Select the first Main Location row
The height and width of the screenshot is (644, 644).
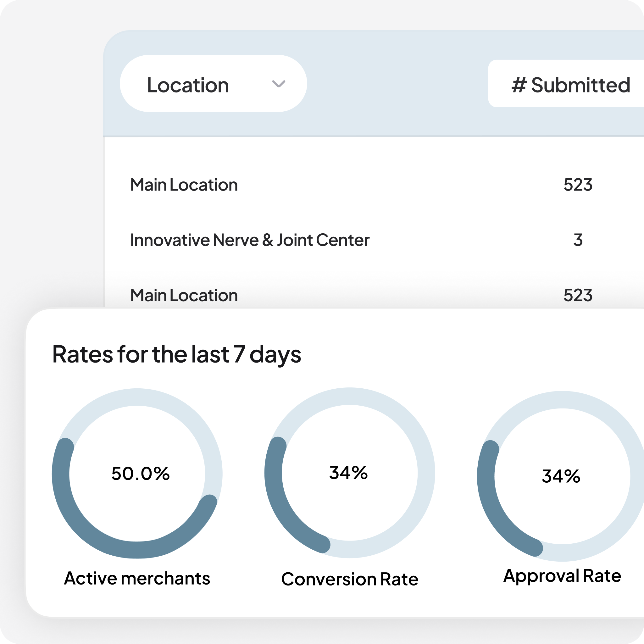[x=183, y=184]
